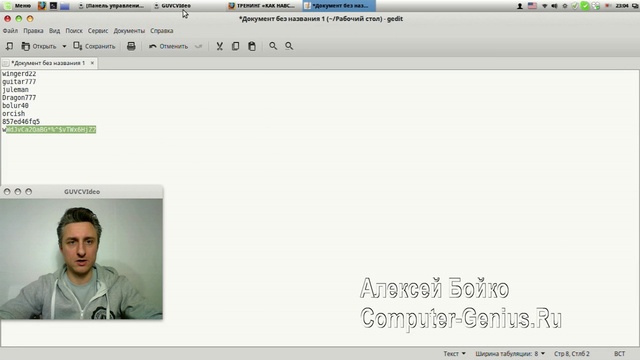640x360 pixels.
Task: Select the 'Документ без названия 1' tab
Action: (x=48, y=63)
